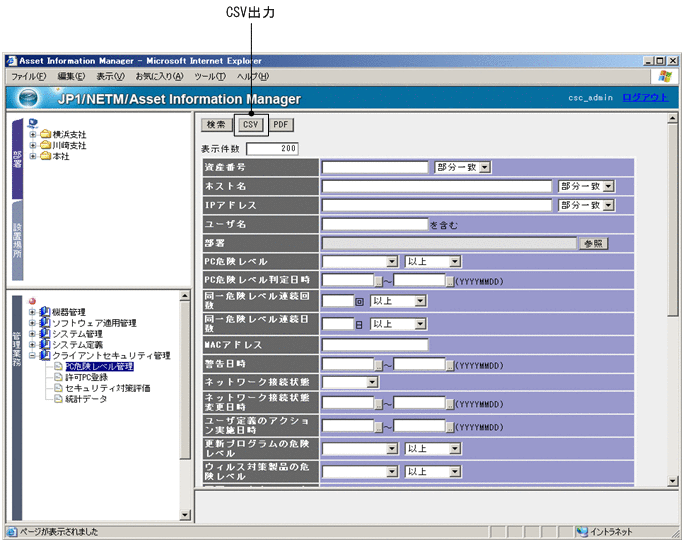Click the システム定義 book icon
The width and height of the screenshot is (685, 544).
click(44, 345)
